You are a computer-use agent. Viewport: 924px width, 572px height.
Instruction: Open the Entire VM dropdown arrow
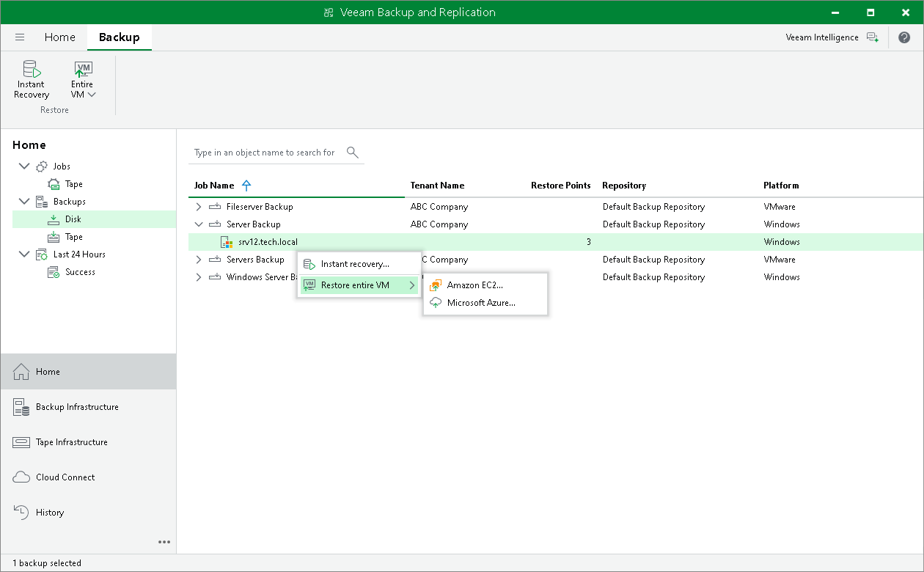pyautogui.click(x=92, y=95)
